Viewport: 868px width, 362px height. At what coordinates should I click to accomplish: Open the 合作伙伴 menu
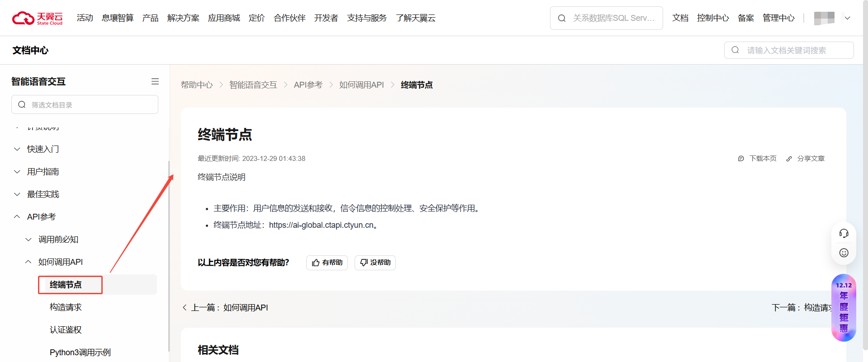pos(289,18)
